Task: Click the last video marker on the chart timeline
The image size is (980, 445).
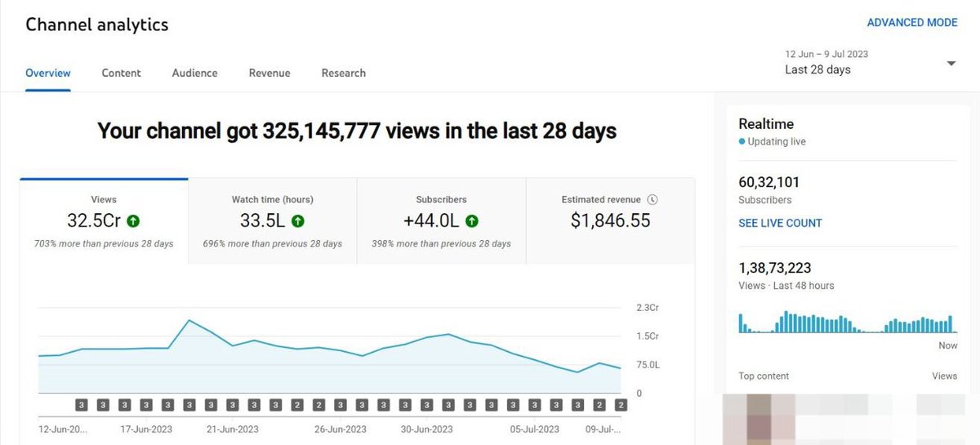Action: pyautogui.click(x=621, y=405)
